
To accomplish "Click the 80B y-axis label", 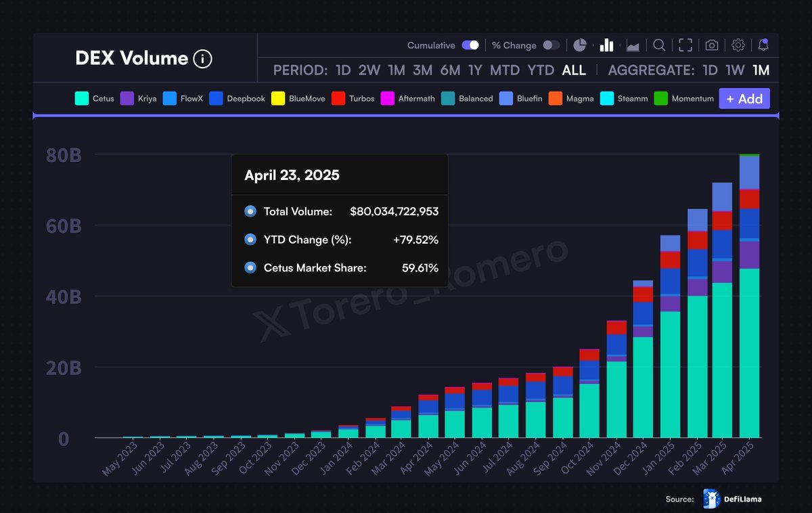I will [x=64, y=156].
